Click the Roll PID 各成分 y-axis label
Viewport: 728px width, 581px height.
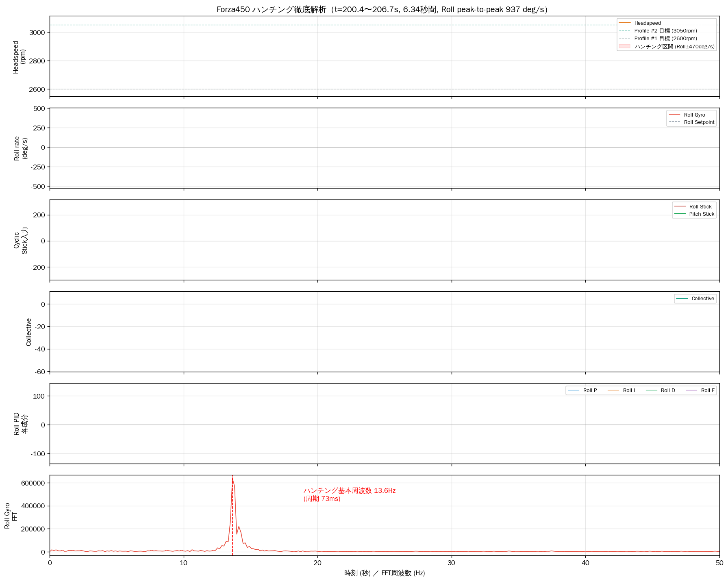20,424
